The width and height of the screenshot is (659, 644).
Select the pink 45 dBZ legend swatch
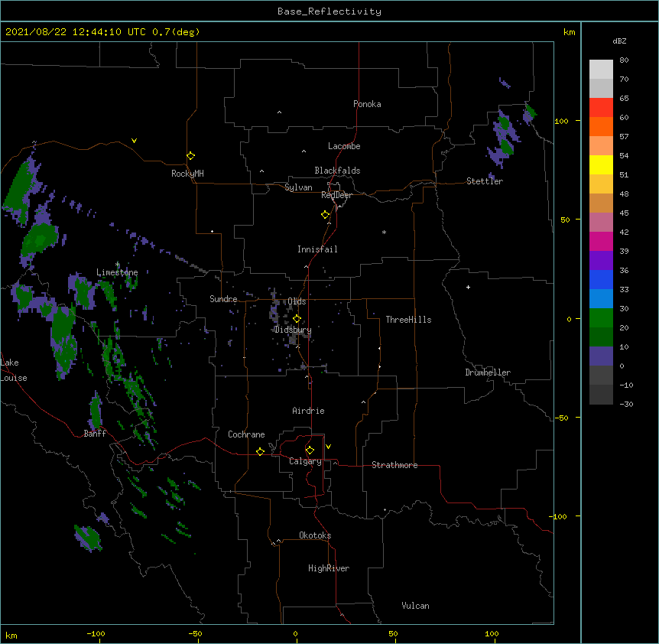tap(601, 223)
